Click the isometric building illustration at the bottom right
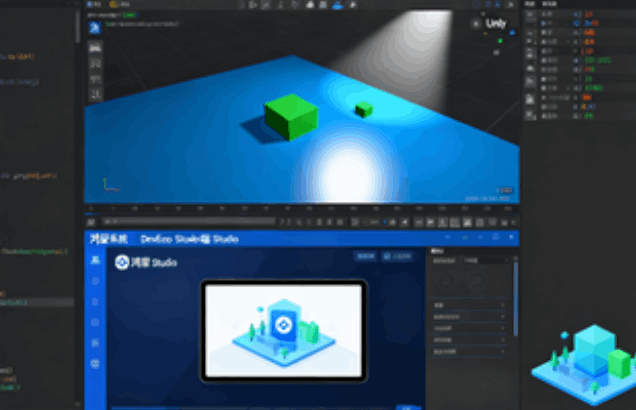The height and width of the screenshot is (410, 636). tap(584, 364)
